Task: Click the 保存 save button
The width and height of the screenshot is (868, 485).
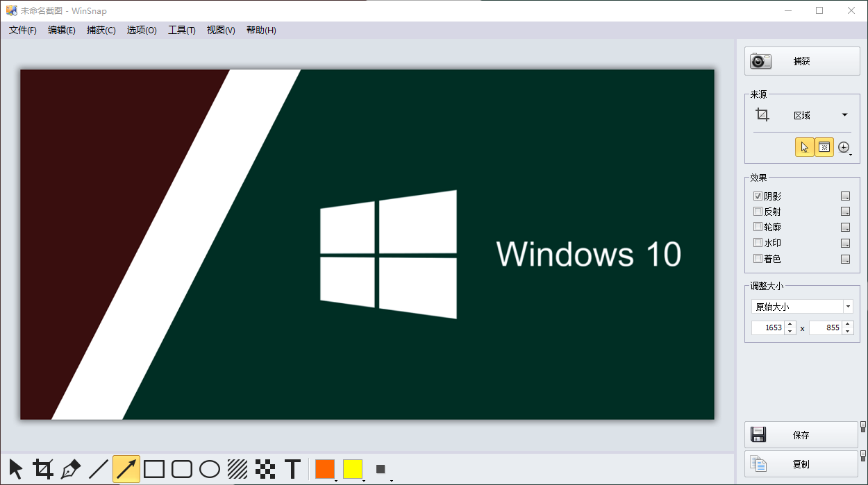Action: coord(801,435)
